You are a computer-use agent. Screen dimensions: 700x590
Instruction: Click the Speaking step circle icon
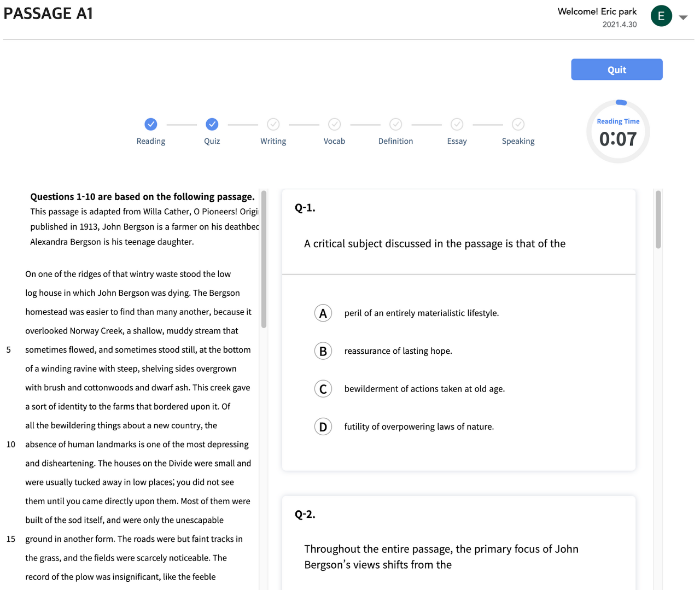point(518,124)
